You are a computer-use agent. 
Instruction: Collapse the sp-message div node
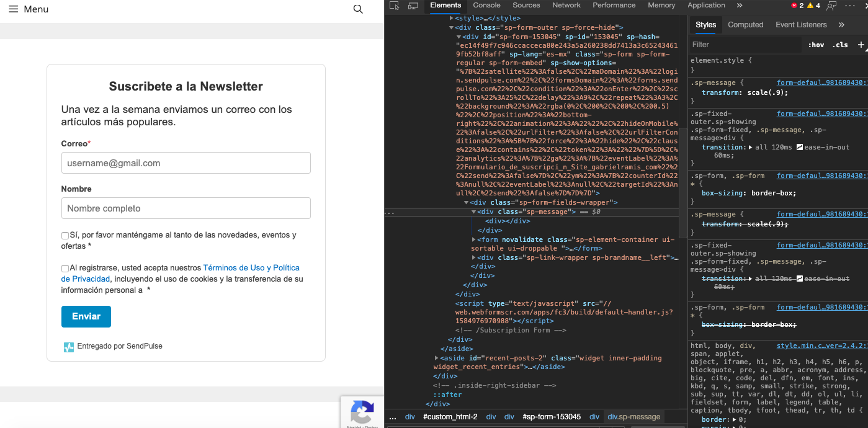click(473, 212)
